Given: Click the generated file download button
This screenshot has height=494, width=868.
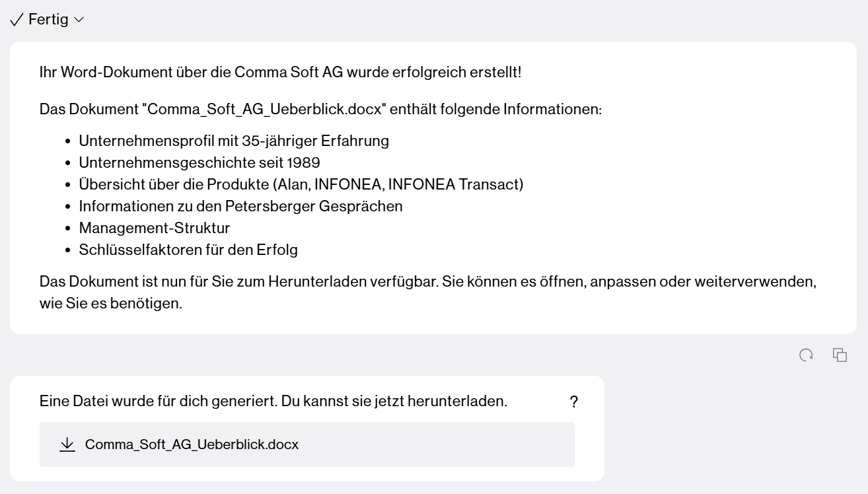Looking at the screenshot, I should click(307, 444).
